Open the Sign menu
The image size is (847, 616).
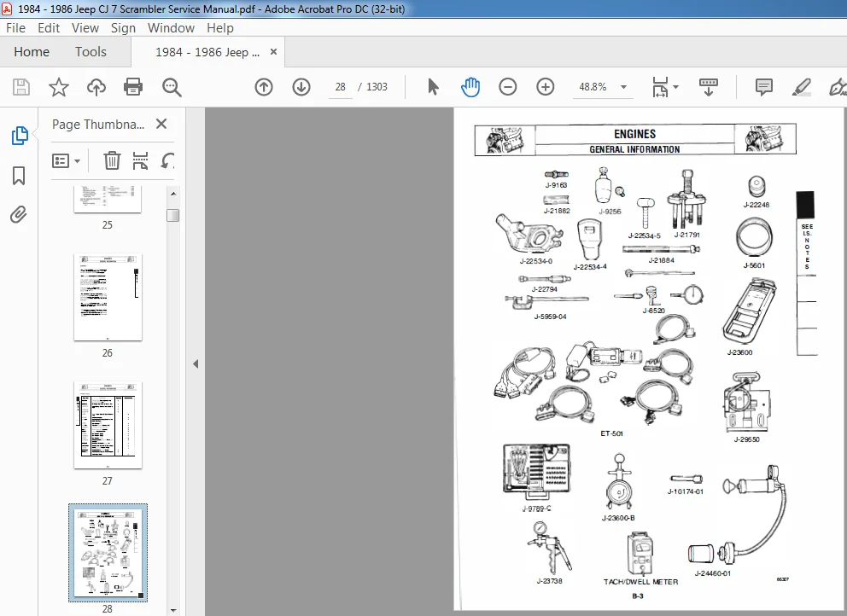coord(123,28)
